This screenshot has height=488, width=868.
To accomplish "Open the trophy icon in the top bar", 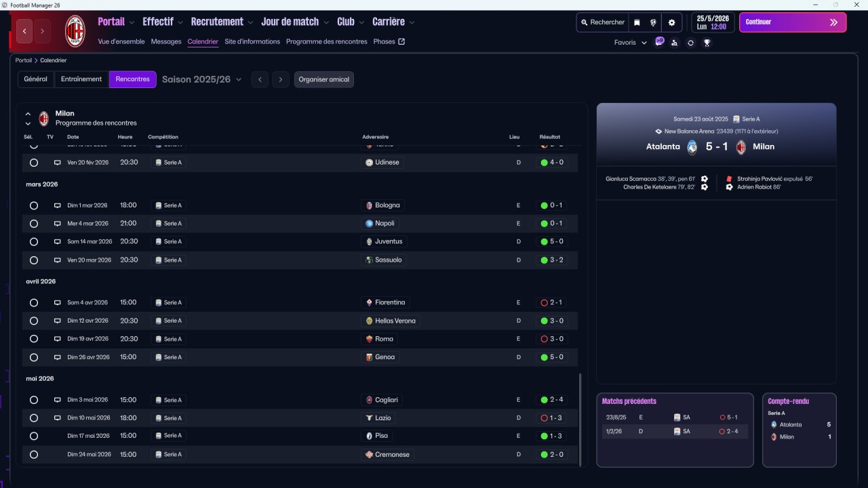I will [707, 43].
